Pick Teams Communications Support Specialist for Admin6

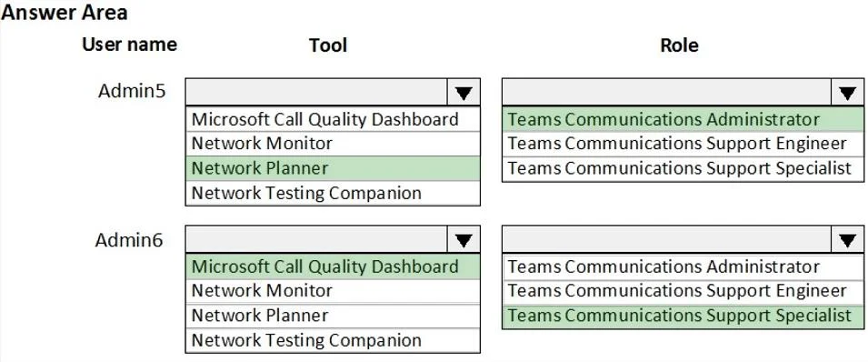coord(683,316)
